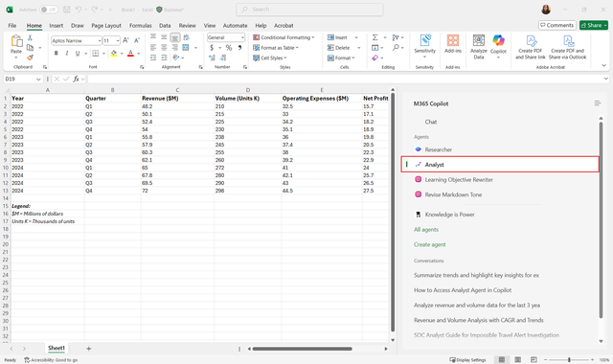Click the Sort & Filter icon
This screenshot has height=364, width=613.
[x=396, y=37]
